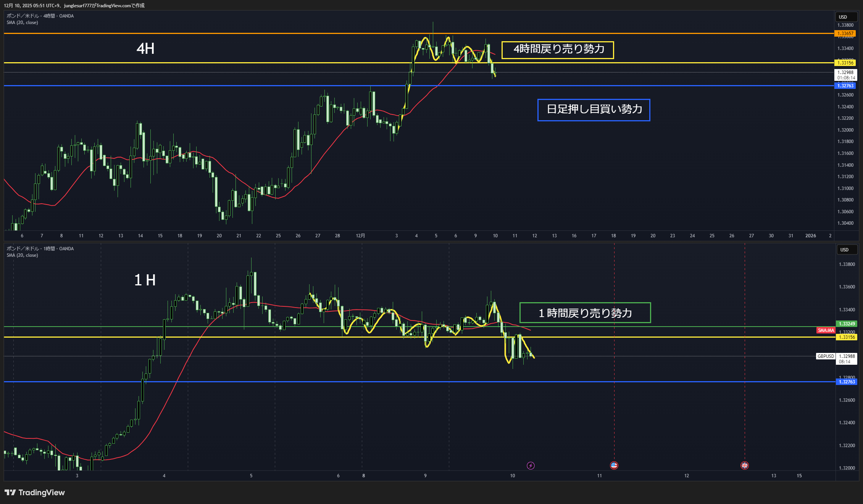Click the red SMA:MA price label
Image resolution: width=863 pixels, height=504 pixels.
(x=826, y=330)
